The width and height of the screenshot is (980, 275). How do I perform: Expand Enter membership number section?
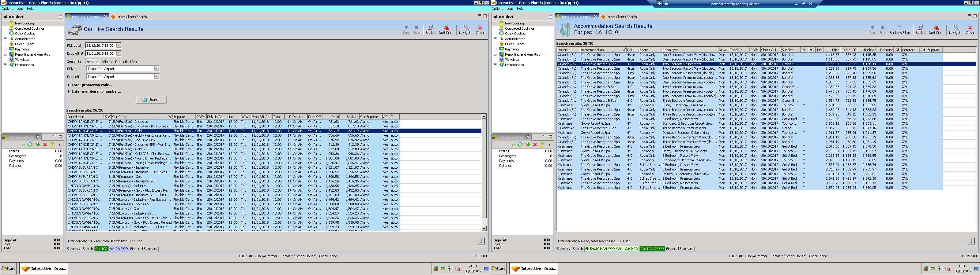pos(96,92)
